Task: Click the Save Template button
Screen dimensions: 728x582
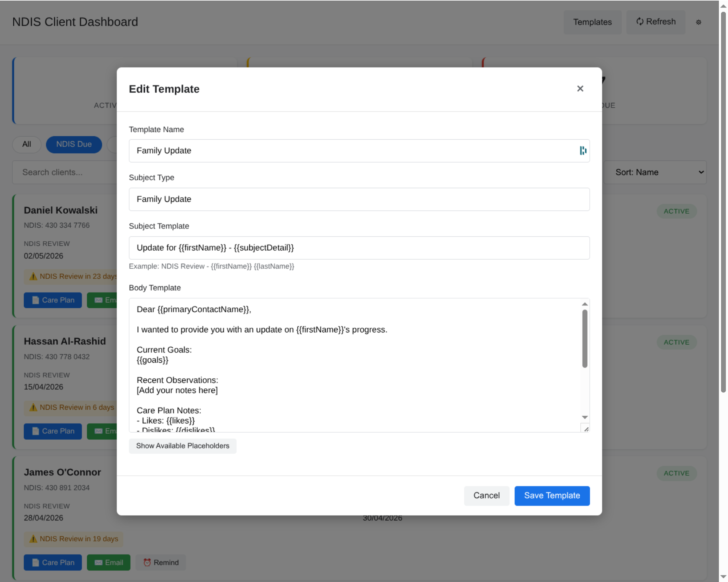Action: click(x=551, y=495)
